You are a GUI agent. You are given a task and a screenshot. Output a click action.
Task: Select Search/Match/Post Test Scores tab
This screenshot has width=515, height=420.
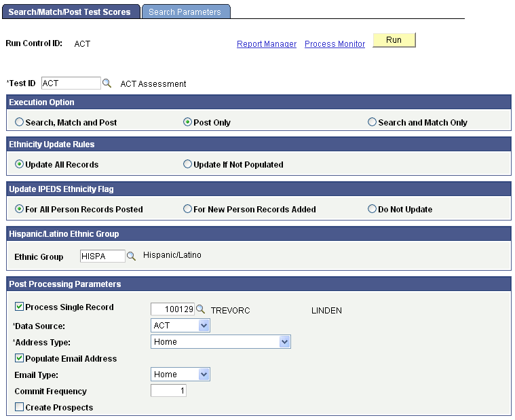pos(71,12)
